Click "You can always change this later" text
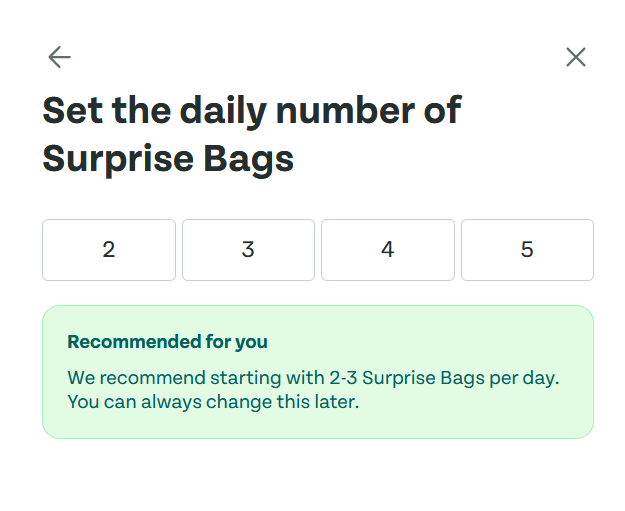625x511 pixels. [x=212, y=402]
